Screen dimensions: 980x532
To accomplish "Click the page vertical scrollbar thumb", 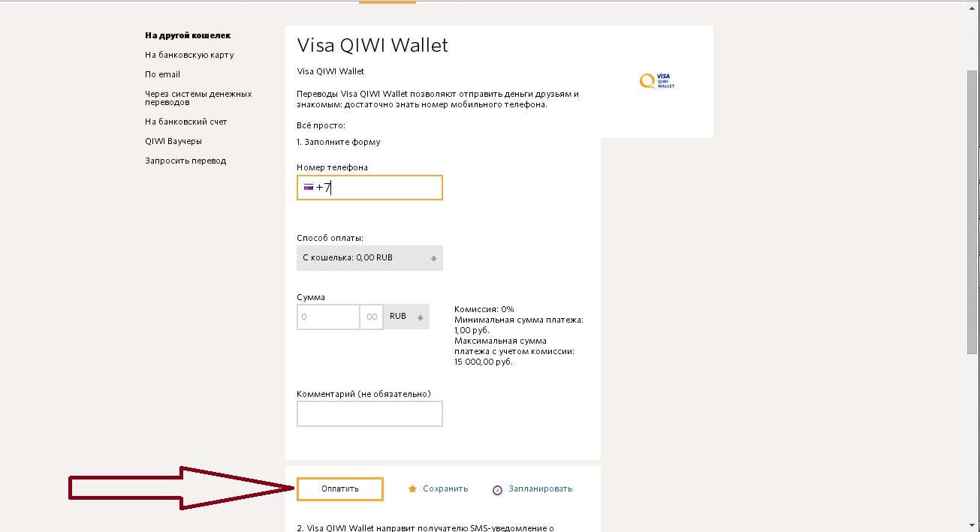I will pyautogui.click(x=972, y=212).
